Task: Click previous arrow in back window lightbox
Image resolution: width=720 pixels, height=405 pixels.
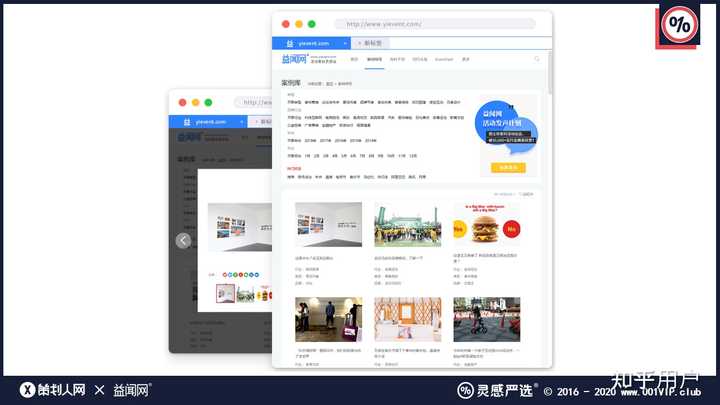Action: (183, 240)
